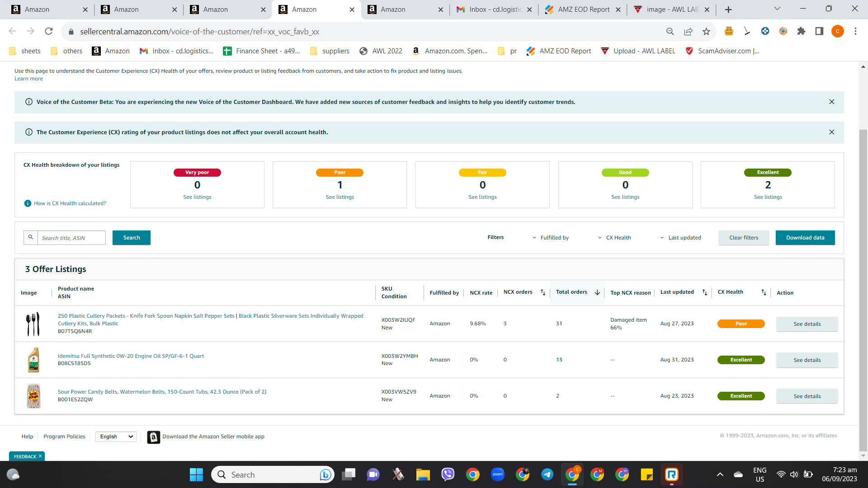Open the Chrome side panel icon
The height and width of the screenshot is (488, 868).
tap(819, 31)
